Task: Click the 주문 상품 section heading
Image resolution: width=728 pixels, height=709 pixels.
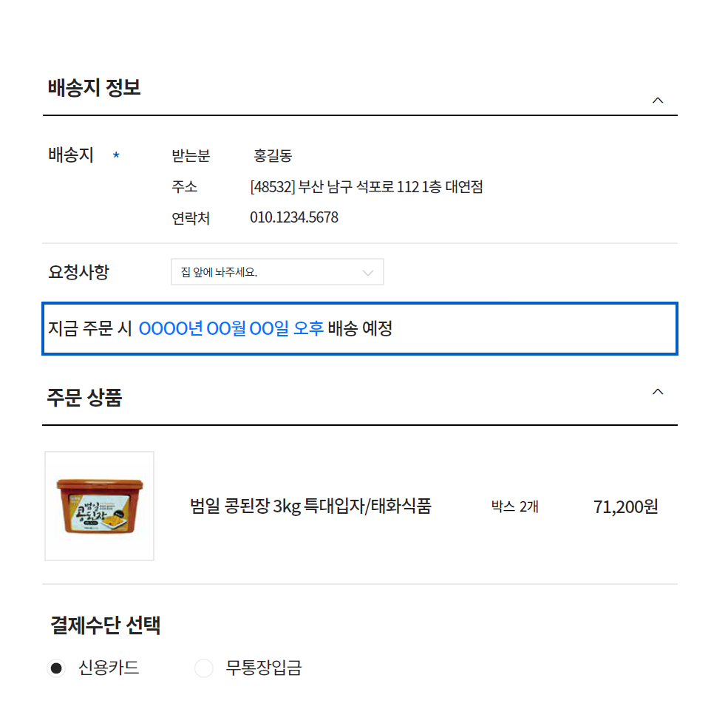Action: [x=84, y=398]
